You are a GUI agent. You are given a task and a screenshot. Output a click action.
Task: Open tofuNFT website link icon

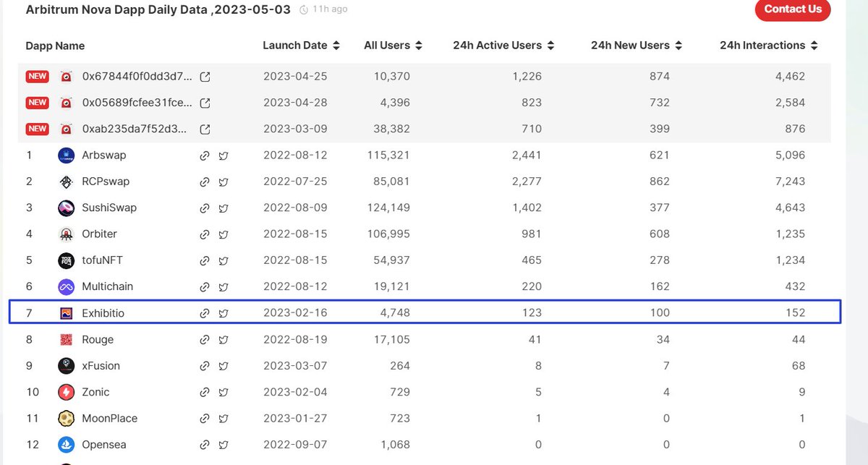tap(205, 260)
